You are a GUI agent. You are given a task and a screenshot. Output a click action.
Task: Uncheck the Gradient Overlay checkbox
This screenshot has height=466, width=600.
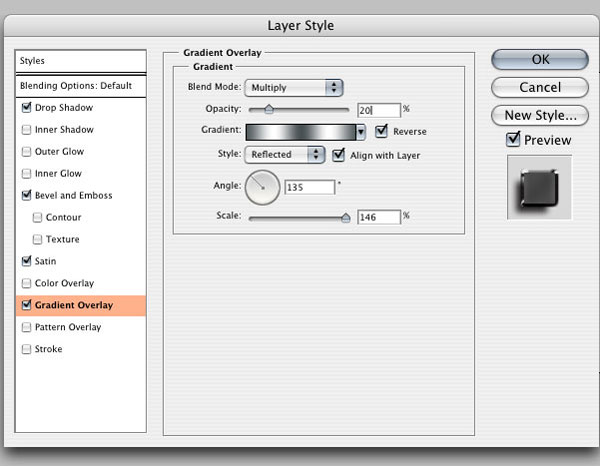coord(26,305)
